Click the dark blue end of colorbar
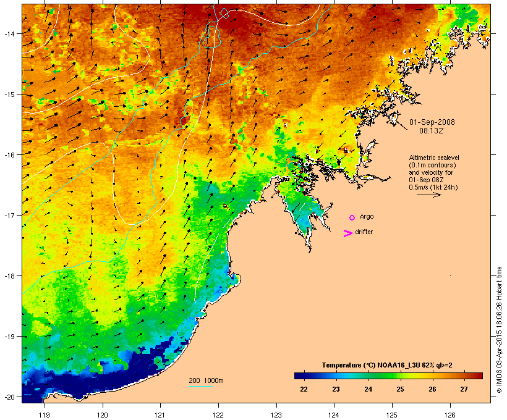The width and height of the screenshot is (507, 420). coord(299,376)
